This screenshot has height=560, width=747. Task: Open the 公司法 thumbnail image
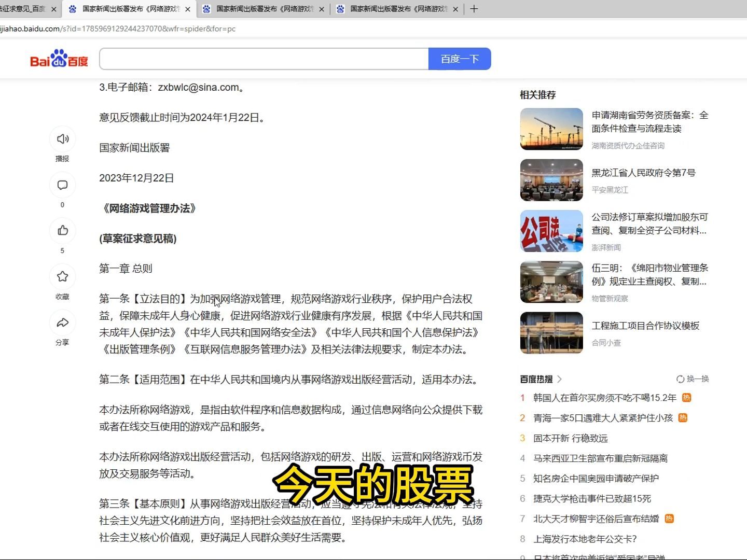551,231
